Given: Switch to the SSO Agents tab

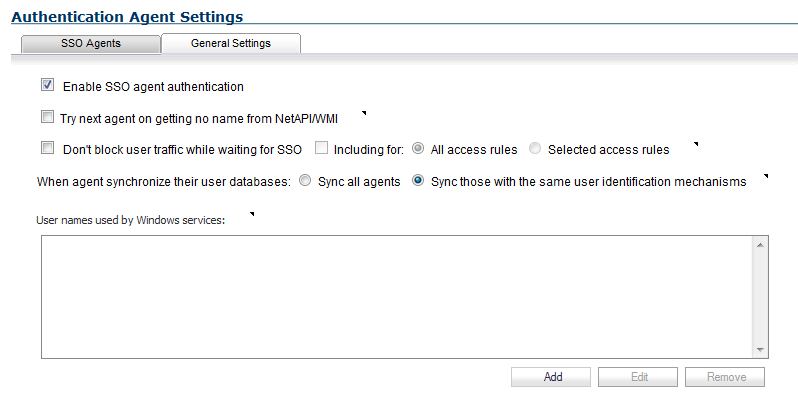Looking at the screenshot, I should (x=91, y=43).
